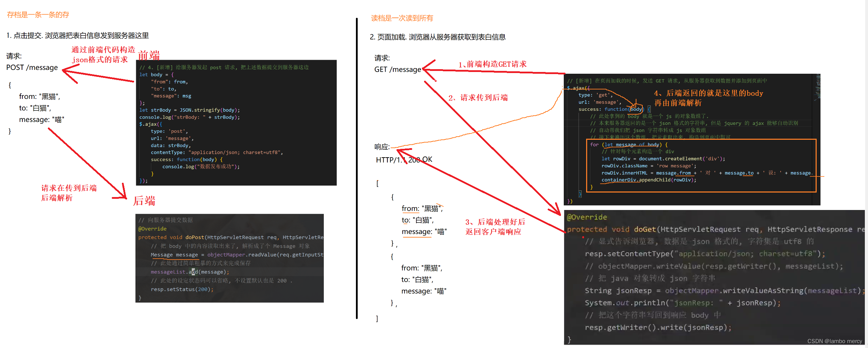Click the "HTTP/1.1 200 OK" status line
The height and width of the screenshot is (348, 868).
coord(404,160)
